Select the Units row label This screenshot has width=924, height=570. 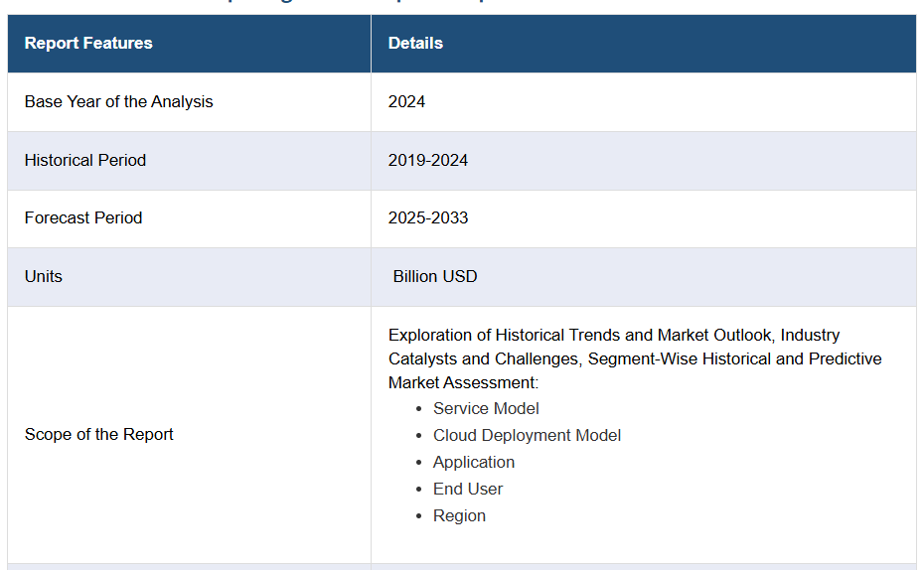(44, 277)
